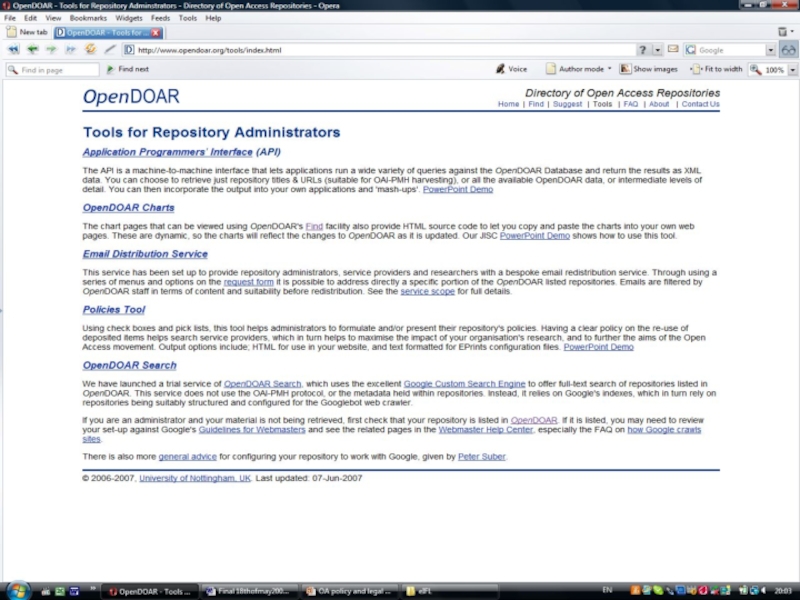Viewport: 800px width, 600px height.
Task: Switch to Final18thofmay200 taskbar window
Action: (x=249, y=591)
